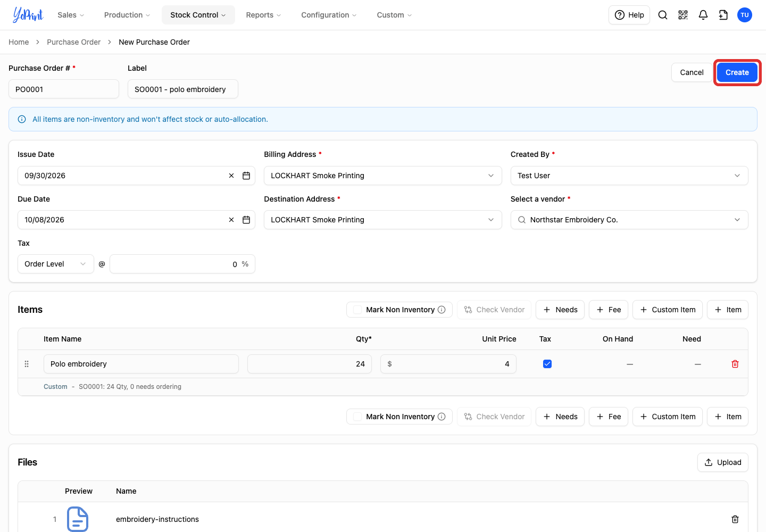Expand the Billing Address dropdown

(383, 176)
